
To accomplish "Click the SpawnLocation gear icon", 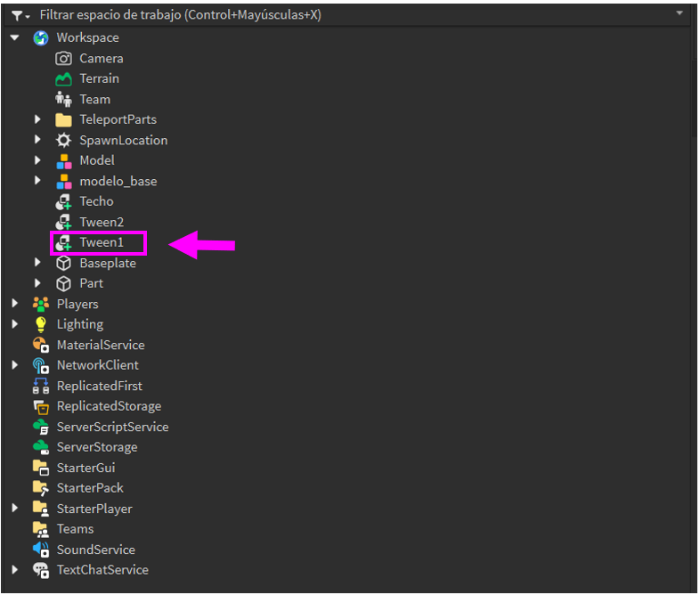I will click(63, 140).
